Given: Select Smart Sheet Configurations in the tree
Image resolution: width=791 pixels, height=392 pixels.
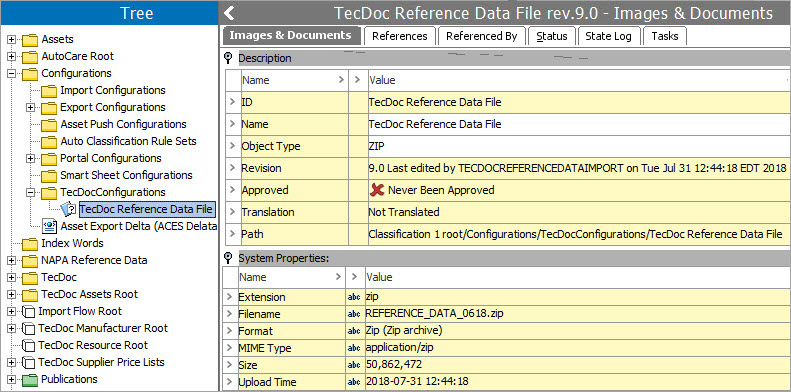Looking at the screenshot, I should [126, 176].
